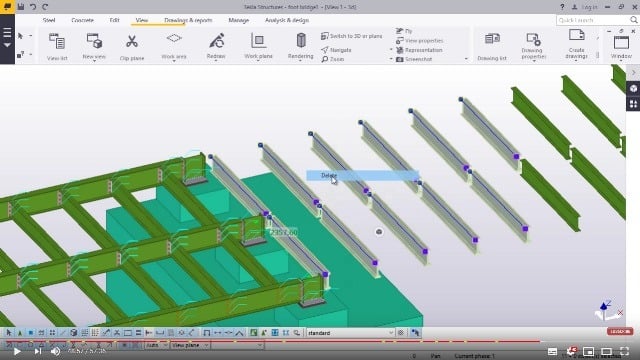
Task: Toggle YouTube miniplayer mode
Action: (x=588, y=351)
